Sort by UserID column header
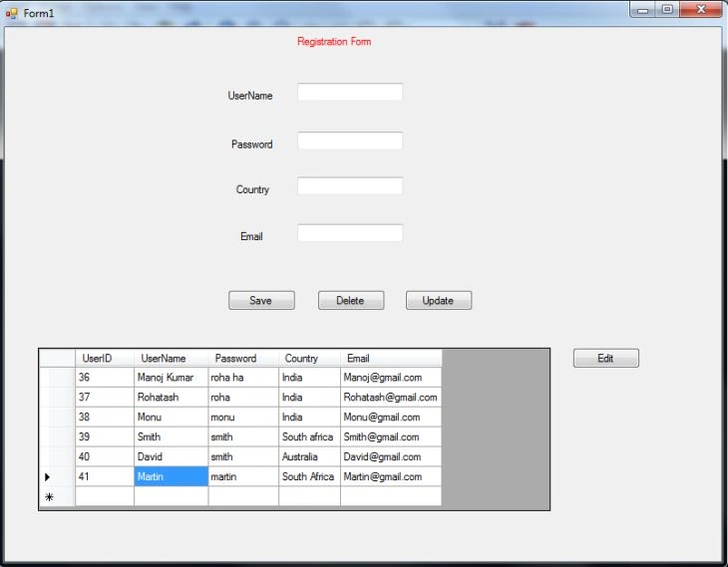 [105, 358]
